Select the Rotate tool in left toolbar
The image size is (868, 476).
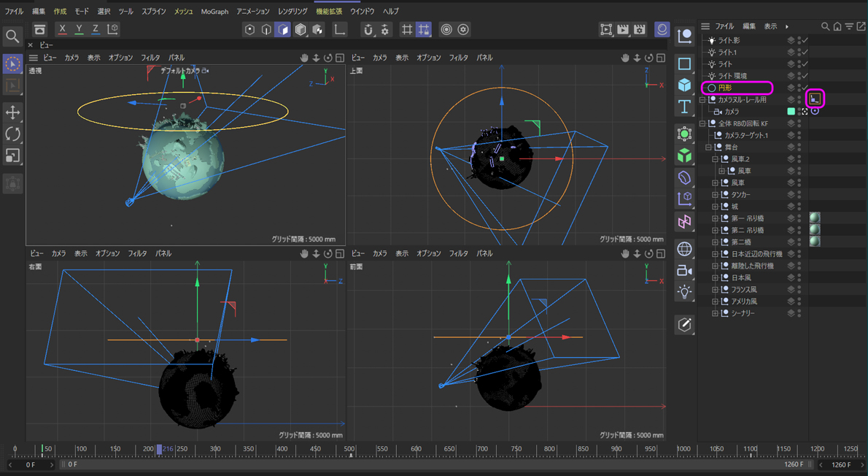pyautogui.click(x=12, y=134)
